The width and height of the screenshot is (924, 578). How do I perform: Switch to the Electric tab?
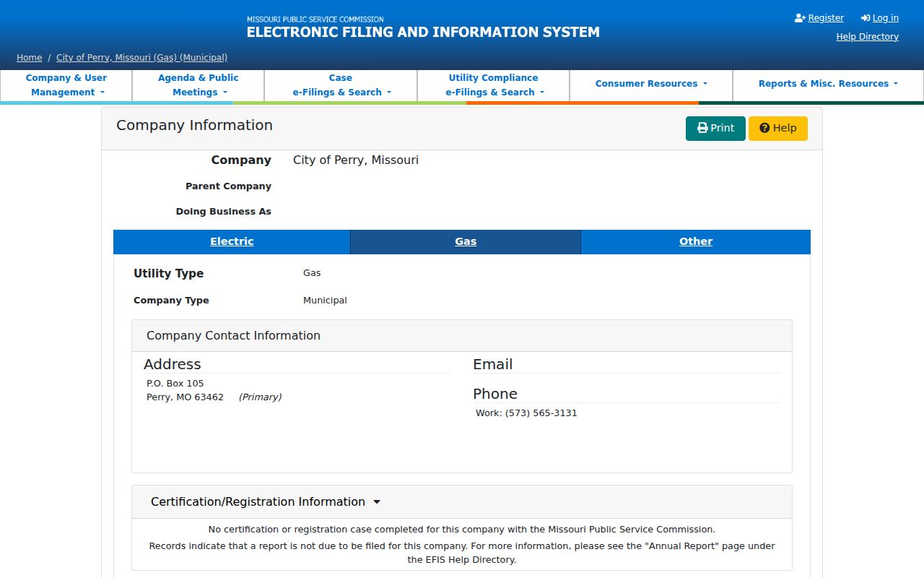tap(232, 242)
